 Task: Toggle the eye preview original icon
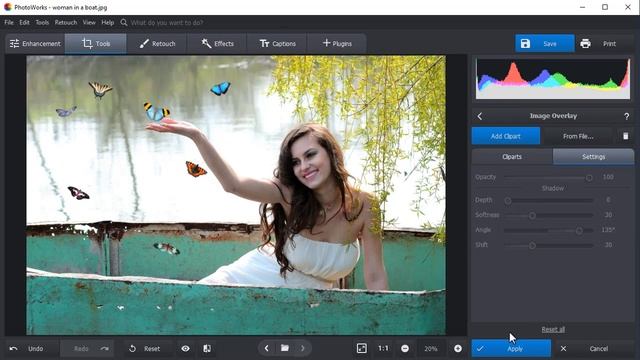pyautogui.click(x=185, y=349)
